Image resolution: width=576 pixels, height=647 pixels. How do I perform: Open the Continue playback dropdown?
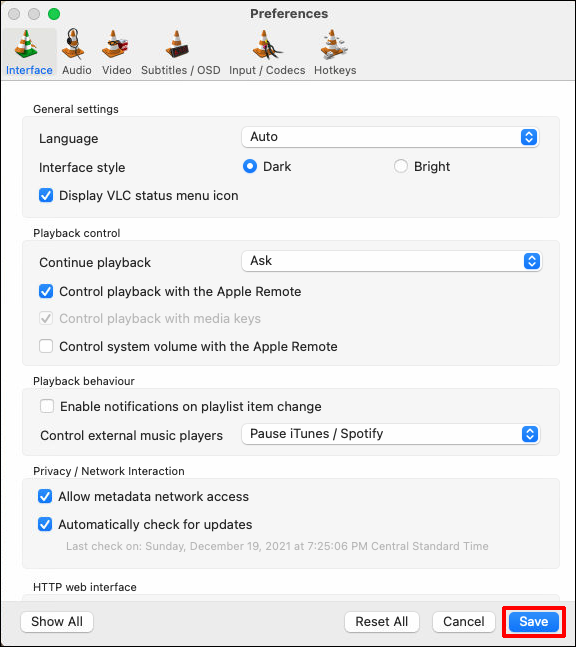(392, 261)
